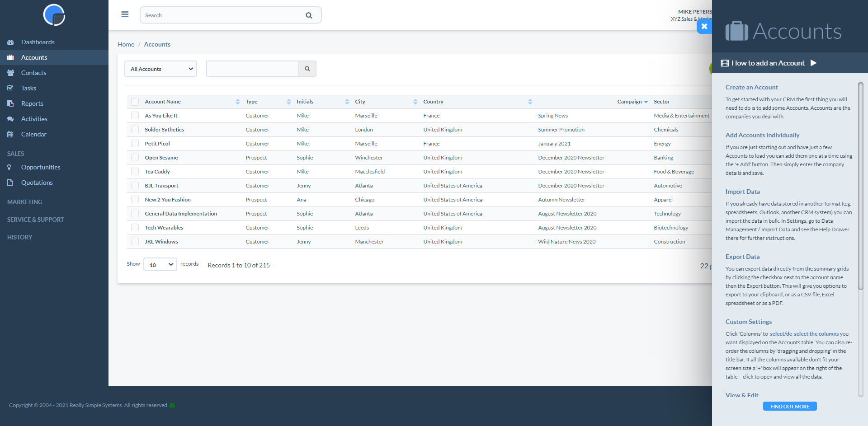Check the General Data Implementation checkbox
This screenshot has height=426, width=868.
coord(135,214)
